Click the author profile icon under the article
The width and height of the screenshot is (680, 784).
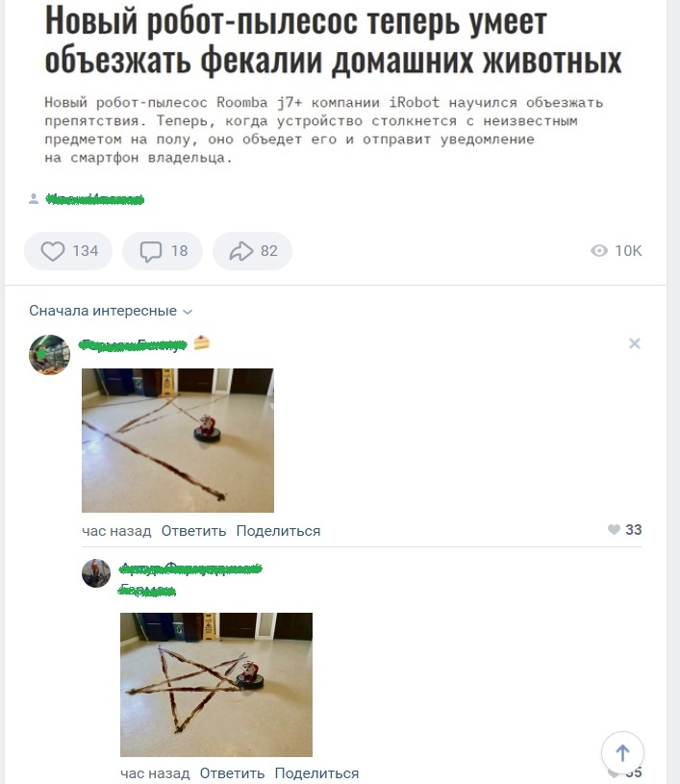click(34, 199)
